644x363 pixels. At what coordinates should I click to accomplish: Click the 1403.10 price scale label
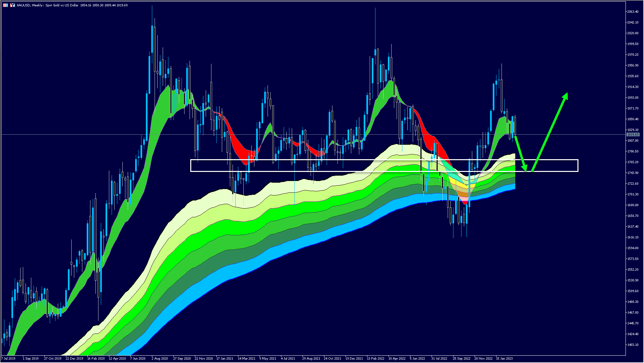tap(633, 345)
